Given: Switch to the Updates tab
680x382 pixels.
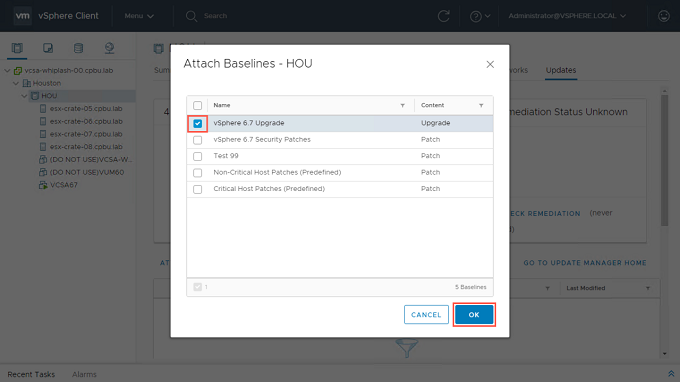Looking at the screenshot, I should tap(561, 70).
